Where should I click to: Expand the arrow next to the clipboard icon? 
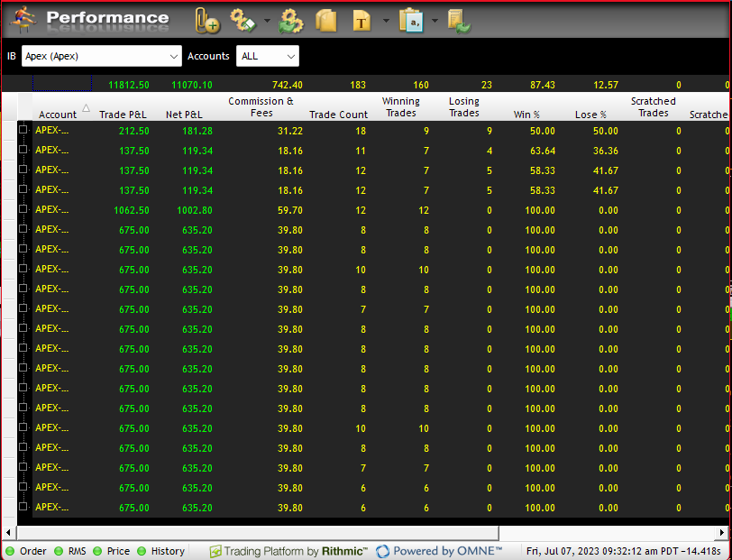tap(435, 20)
